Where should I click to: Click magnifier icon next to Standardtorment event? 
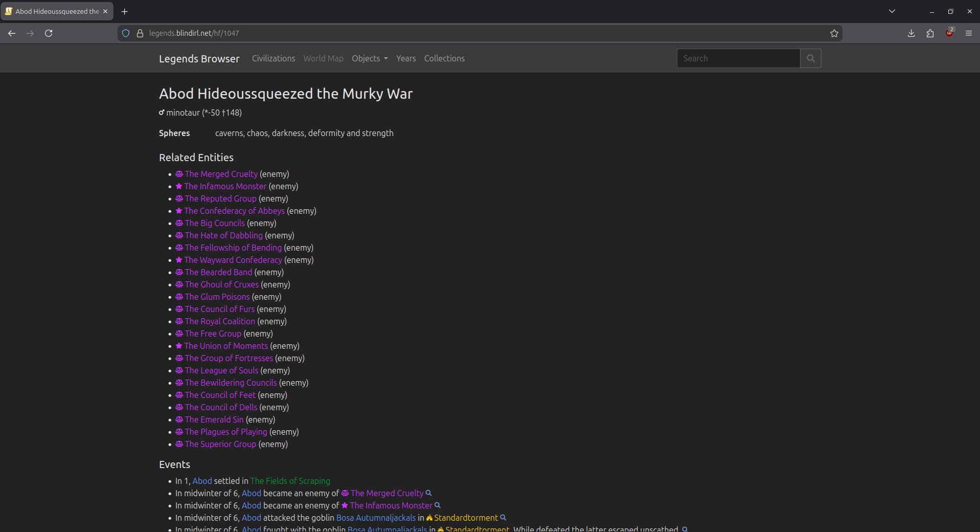tap(503, 518)
